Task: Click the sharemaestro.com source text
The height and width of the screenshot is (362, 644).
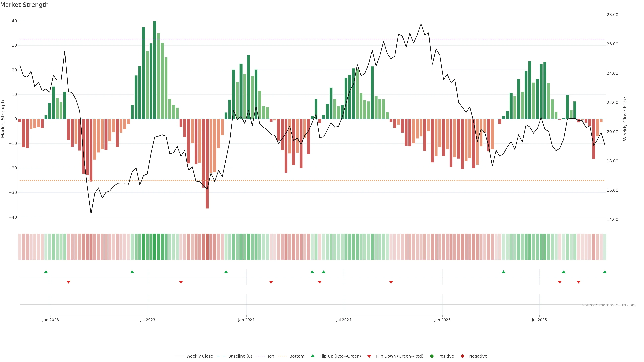Action: (x=609, y=305)
